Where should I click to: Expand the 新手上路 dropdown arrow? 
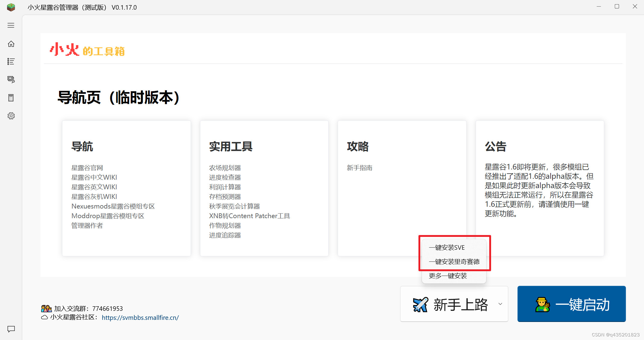click(500, 304)
